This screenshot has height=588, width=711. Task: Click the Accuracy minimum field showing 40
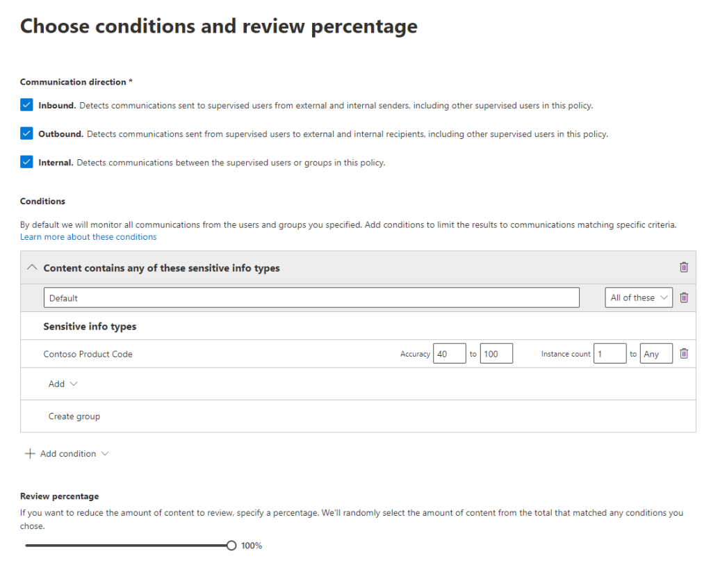[x=449, y=354]
